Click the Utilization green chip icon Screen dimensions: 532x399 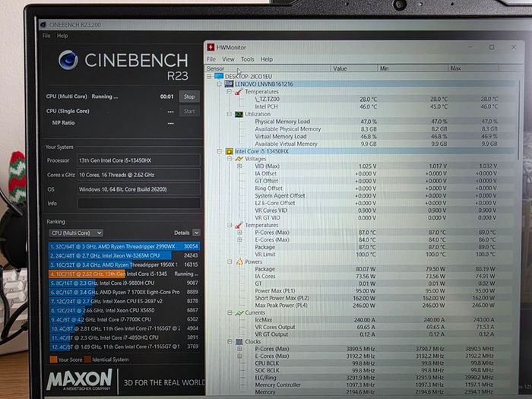pyautogui.click(x=239, y=114)
